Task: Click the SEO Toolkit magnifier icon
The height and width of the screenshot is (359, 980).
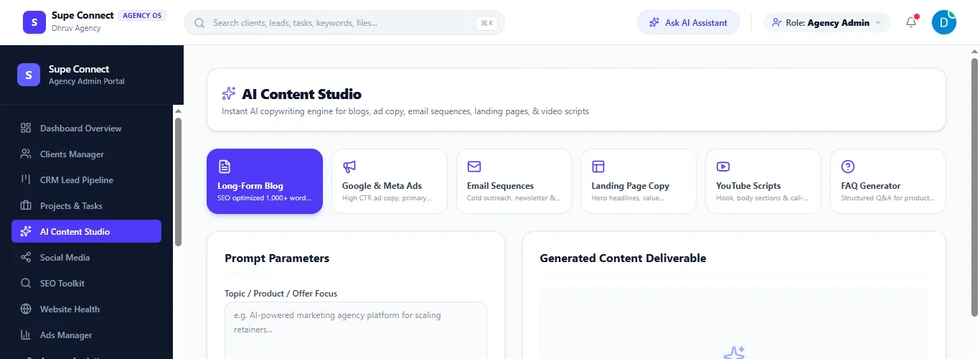Action: pos(26,284)
